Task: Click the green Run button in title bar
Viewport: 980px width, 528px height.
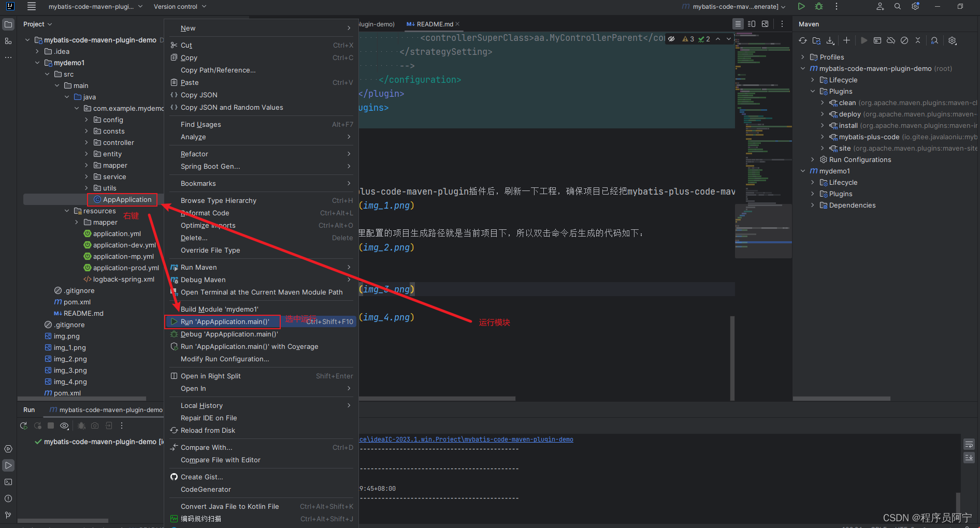Action: [x=801, y=6]
